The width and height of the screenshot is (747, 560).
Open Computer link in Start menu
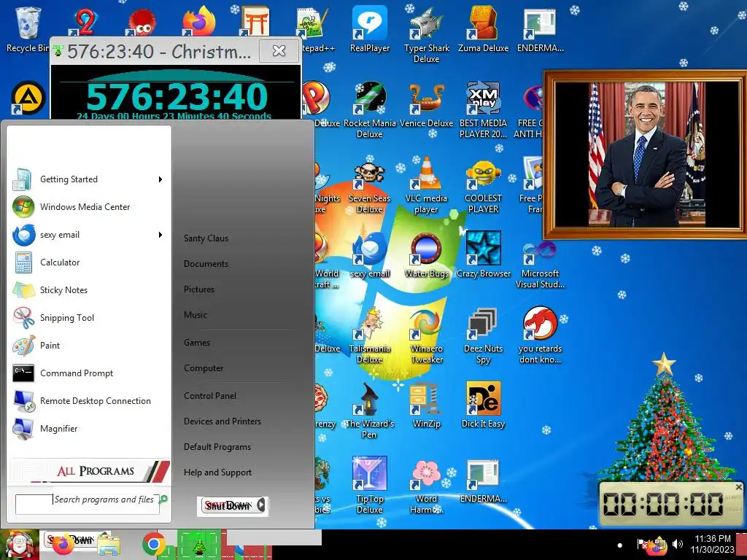[204, 368]
